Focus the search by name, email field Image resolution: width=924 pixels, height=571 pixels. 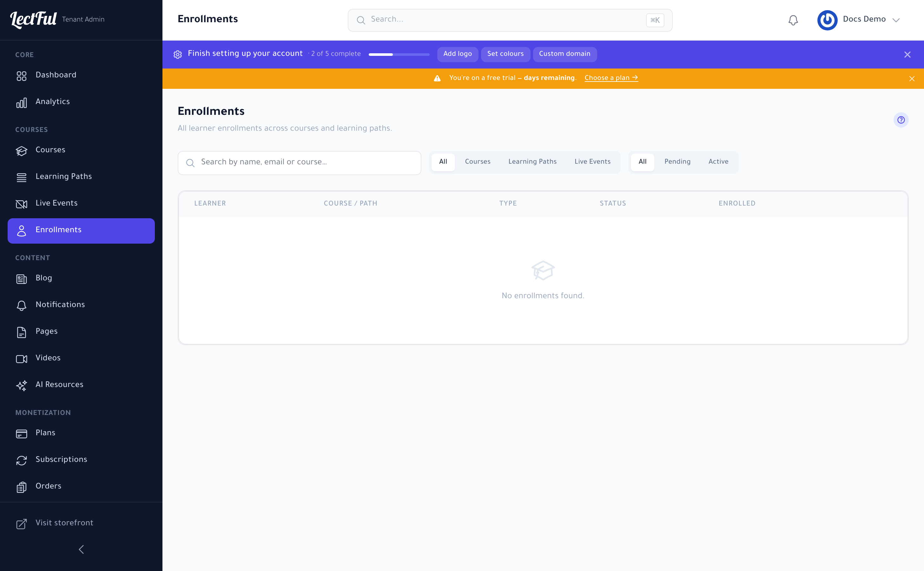[x=299, y=163]
